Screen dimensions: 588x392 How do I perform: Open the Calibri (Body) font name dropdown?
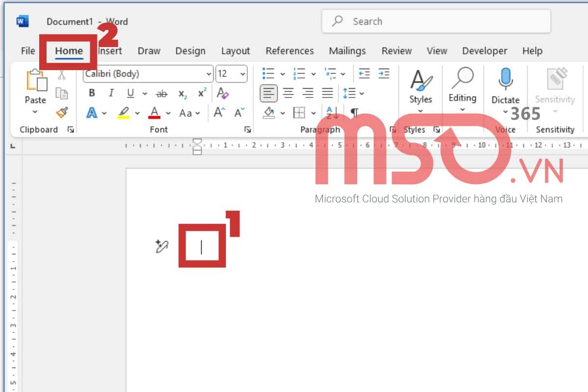209,74
